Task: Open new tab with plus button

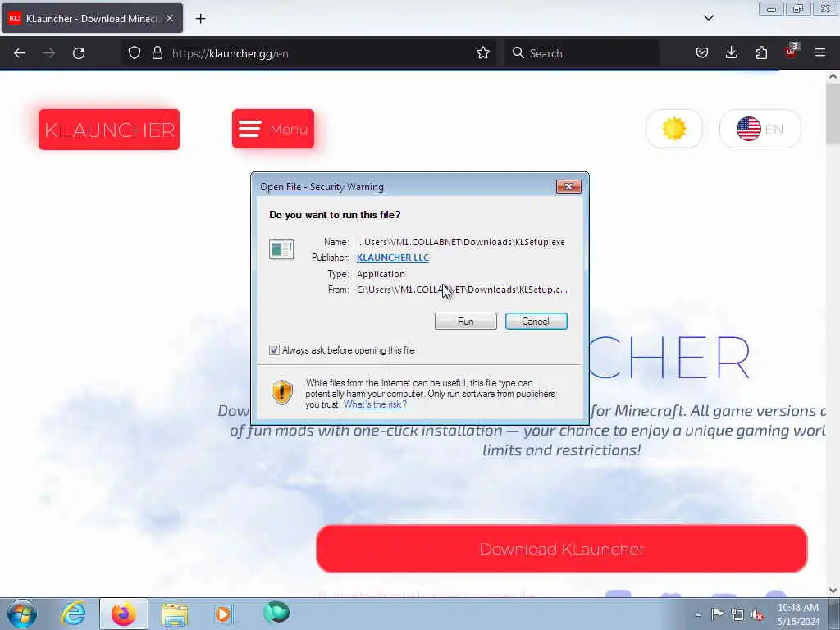Action: 200,19
